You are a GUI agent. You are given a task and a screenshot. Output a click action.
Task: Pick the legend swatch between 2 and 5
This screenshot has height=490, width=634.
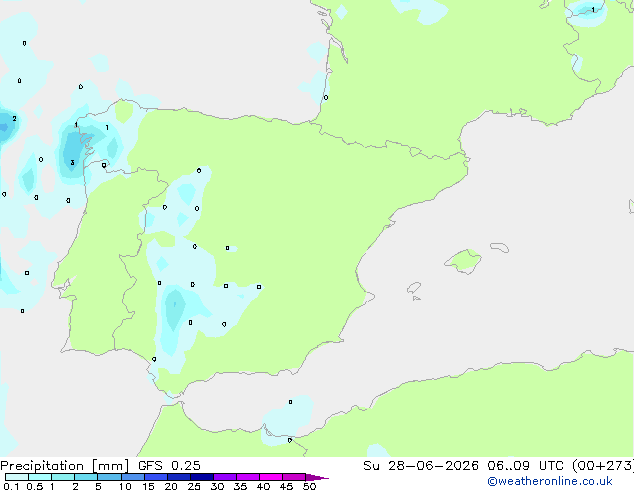[86, 477]
